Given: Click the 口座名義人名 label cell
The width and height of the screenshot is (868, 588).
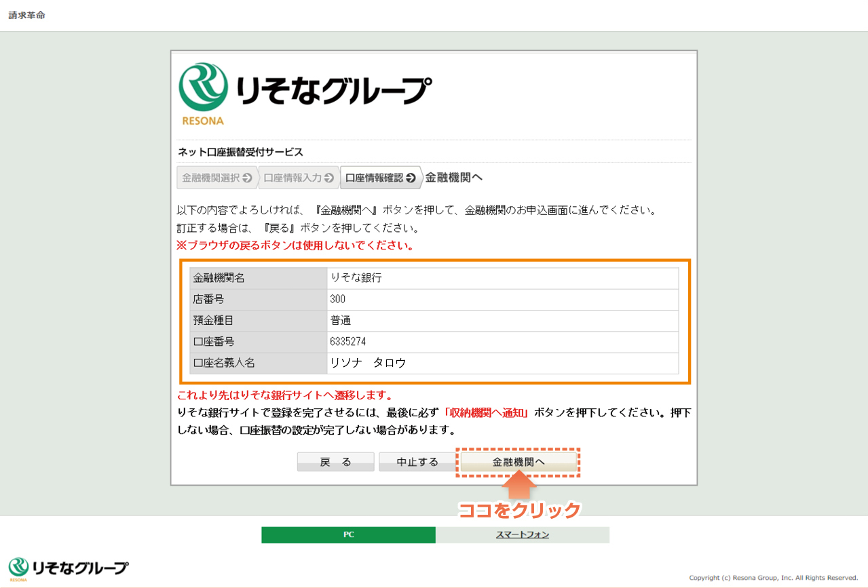Looking at the screenshot, I should click(x=258, y=363).
